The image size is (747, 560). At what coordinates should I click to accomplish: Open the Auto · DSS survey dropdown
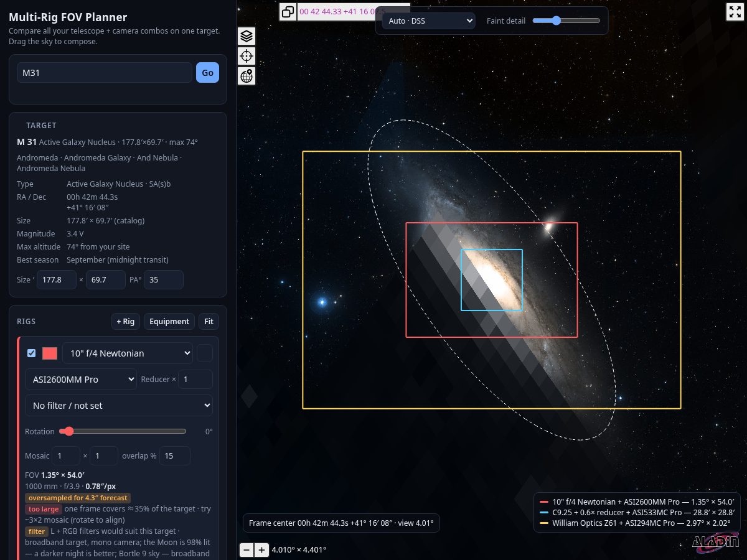click(x=428, y=21)
